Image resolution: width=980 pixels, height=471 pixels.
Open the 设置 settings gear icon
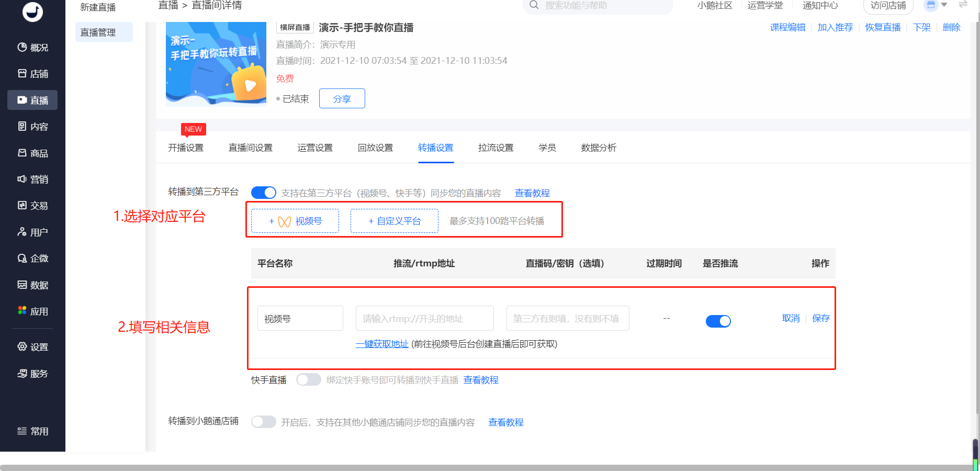tap(22, 346)
